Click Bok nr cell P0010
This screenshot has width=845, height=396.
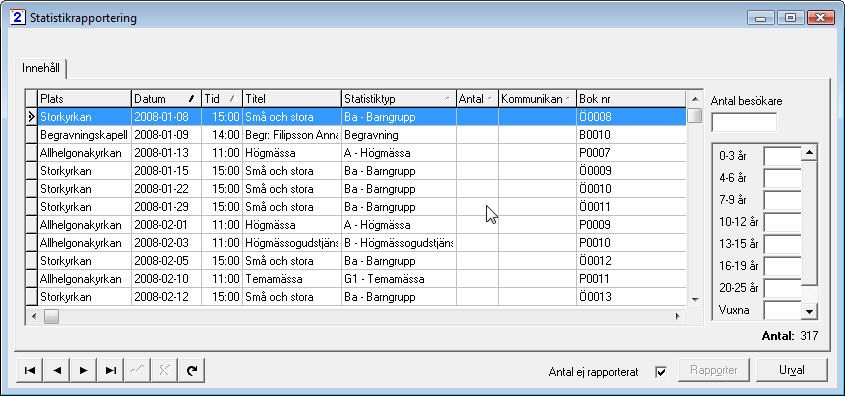pos(631,243)
